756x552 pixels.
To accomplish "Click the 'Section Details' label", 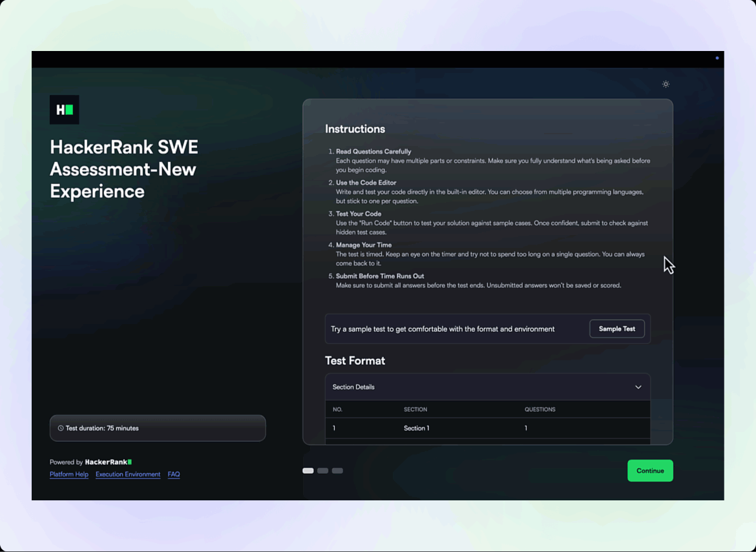I will coord(353,387).
